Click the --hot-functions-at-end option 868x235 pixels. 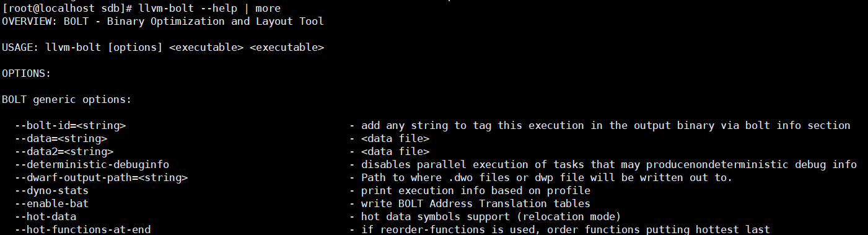pos(83,229)
